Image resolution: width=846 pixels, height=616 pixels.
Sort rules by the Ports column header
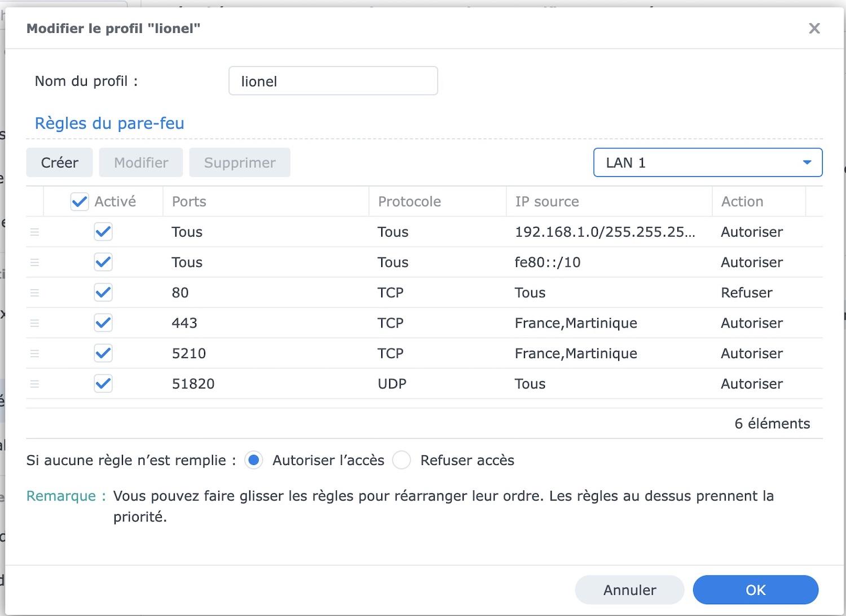pos(189,202)
